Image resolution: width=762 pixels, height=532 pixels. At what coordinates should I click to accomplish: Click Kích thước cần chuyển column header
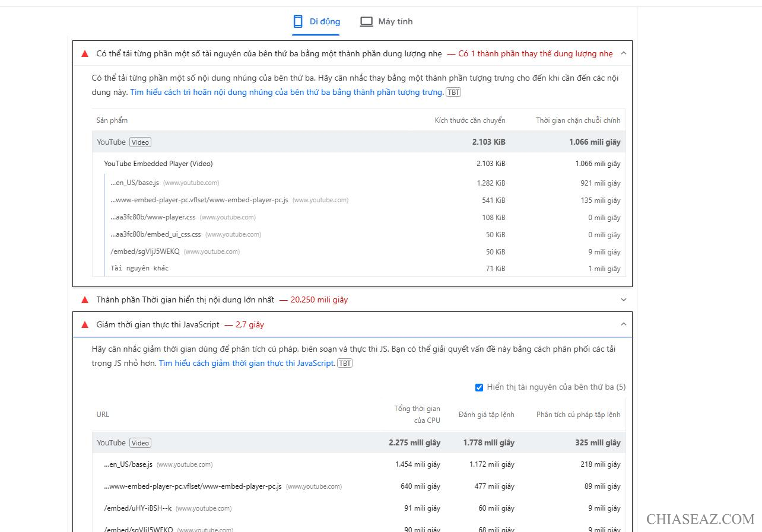click(x=470, y=120)
